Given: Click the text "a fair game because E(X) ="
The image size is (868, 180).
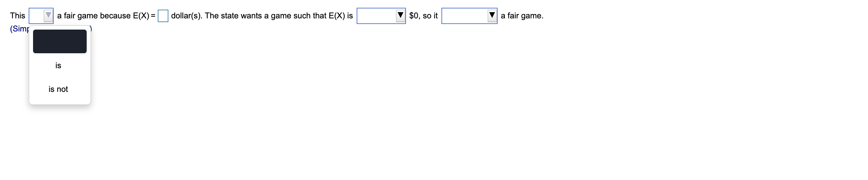Looking at the screenshot, I should point(106,16).
